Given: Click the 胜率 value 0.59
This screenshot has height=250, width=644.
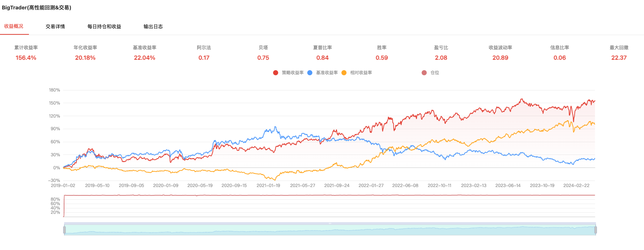Looking at the screenshot, I should [381, 58].
